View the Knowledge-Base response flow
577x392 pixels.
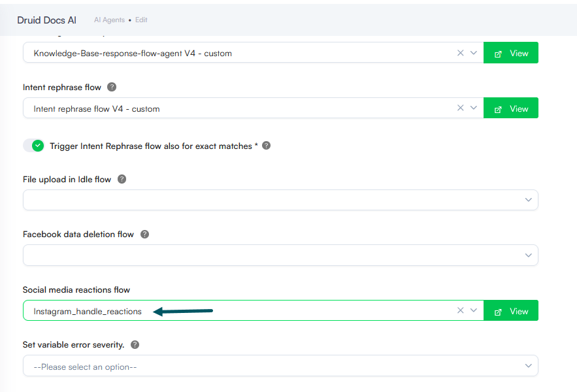[x=511, y=53]
